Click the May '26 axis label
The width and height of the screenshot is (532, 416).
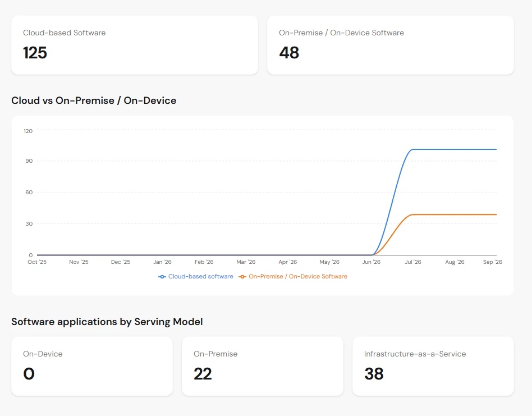(329, 262)
